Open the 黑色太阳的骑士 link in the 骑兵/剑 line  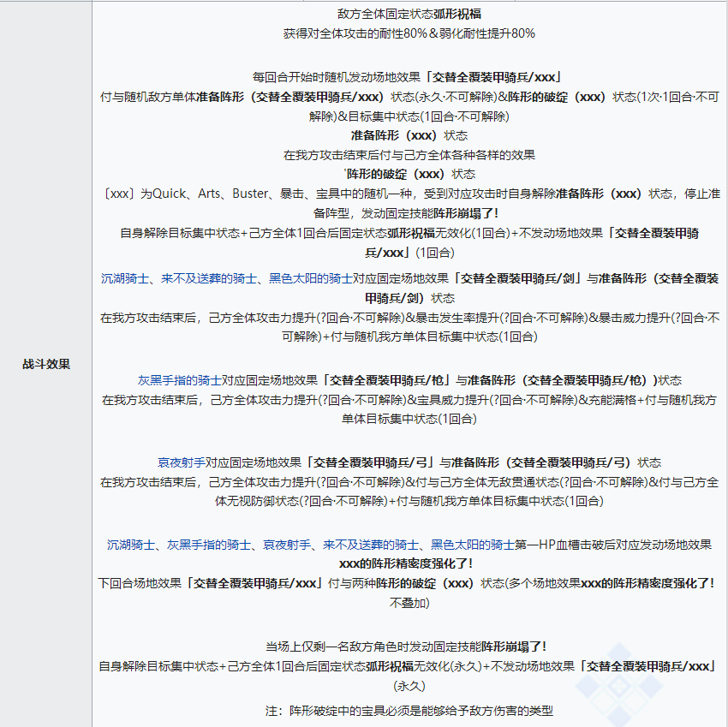tap(311, 278)
